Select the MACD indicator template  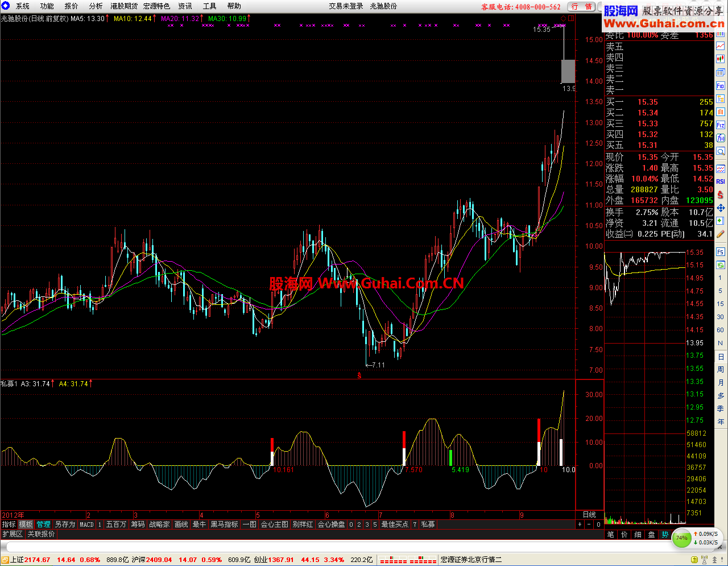point(86,524)
